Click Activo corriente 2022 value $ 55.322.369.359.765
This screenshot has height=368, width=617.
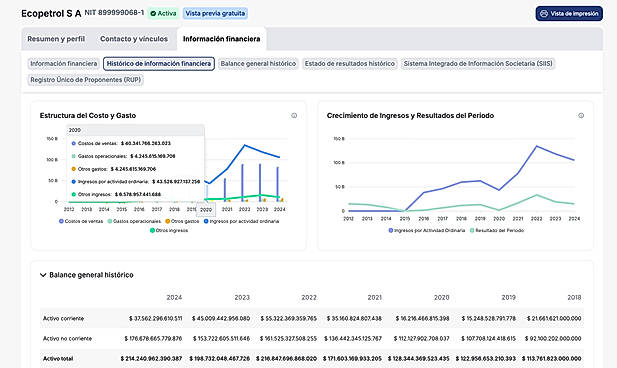[x=288, y=318]
